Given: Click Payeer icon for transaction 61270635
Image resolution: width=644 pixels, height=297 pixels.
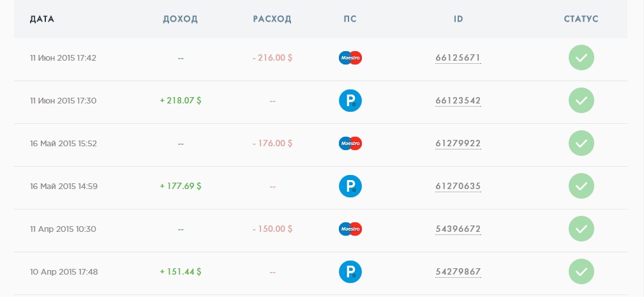Looking at the screenshot, I should click(x=350, y=186).
